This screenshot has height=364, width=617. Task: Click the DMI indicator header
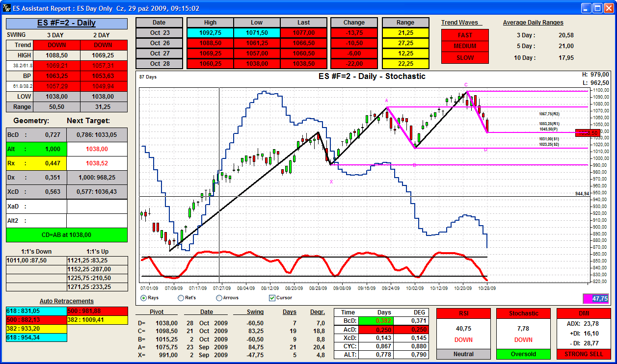[584, 313]
